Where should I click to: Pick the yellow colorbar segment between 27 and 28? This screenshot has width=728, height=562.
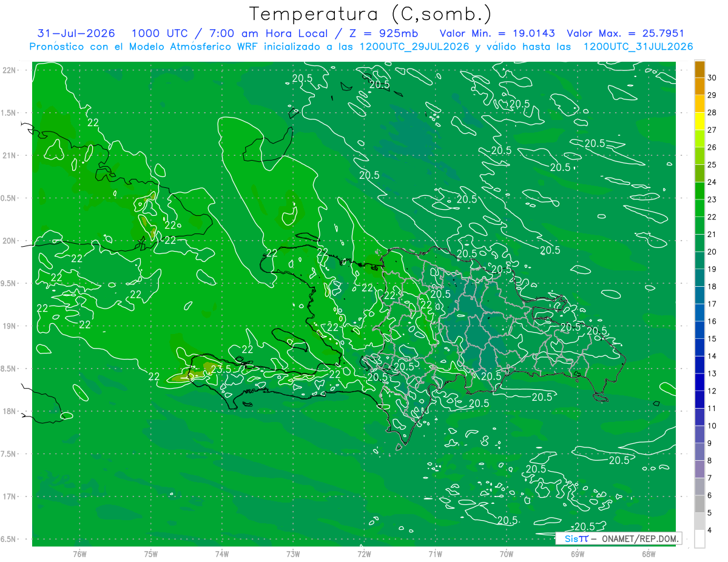pyautogui.click(x=700, y=121)
